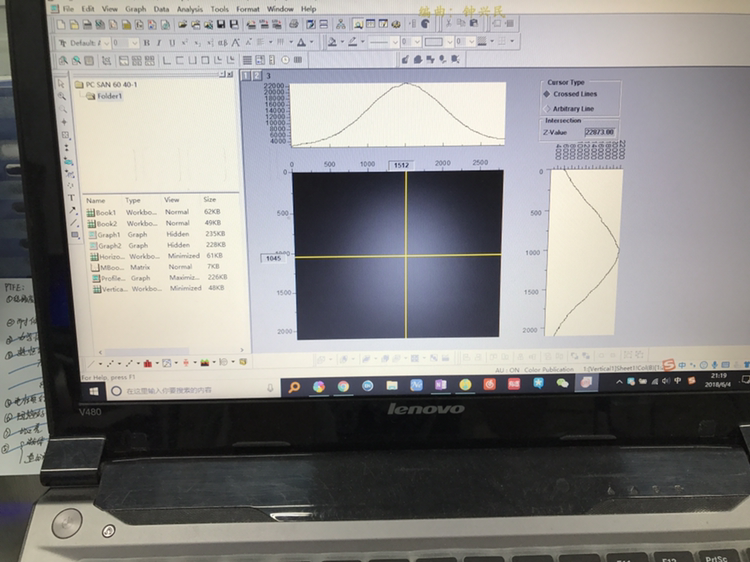The image size is (750, 562).
Task: Click the Greek alphabet symbol button
Action: pos(222,43)
